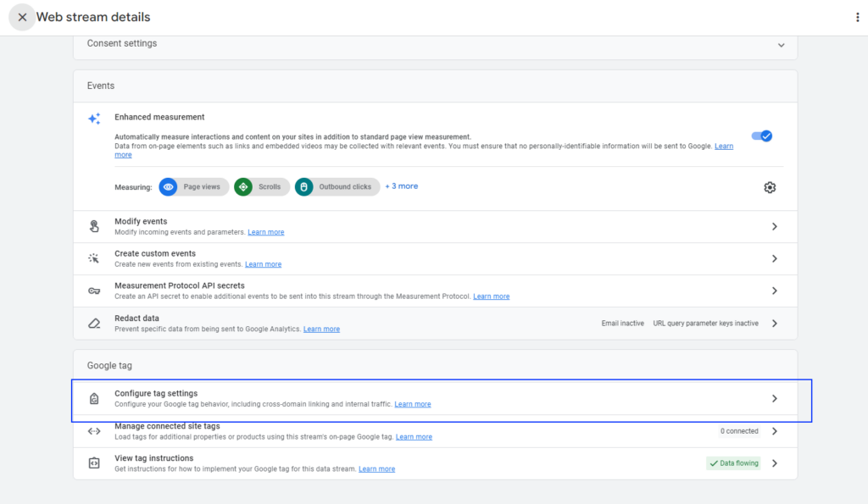This screenshot has width=868, height=504.
Task: Click the Redact data pencil icon
Action: 94,322
